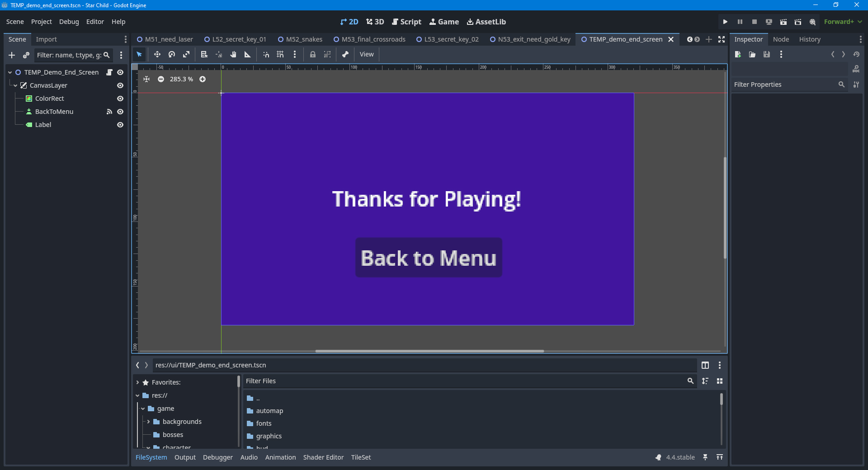Click the Filter Properties field
The height and width of the screenshot is (470, 868).
789,85
